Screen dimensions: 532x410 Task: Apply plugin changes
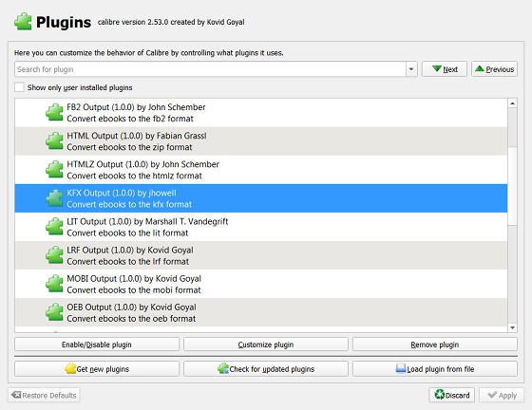click(502, 395)
